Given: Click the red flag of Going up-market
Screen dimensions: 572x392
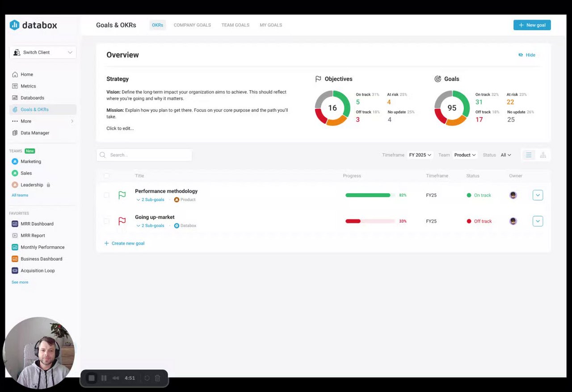Looking at the screenshot, I should coord(122,221).
